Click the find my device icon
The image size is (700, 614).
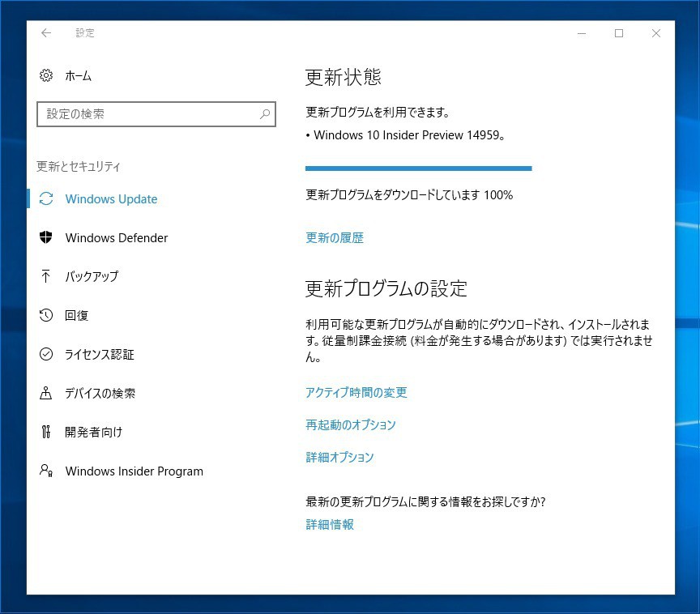[x=46, y=393]
